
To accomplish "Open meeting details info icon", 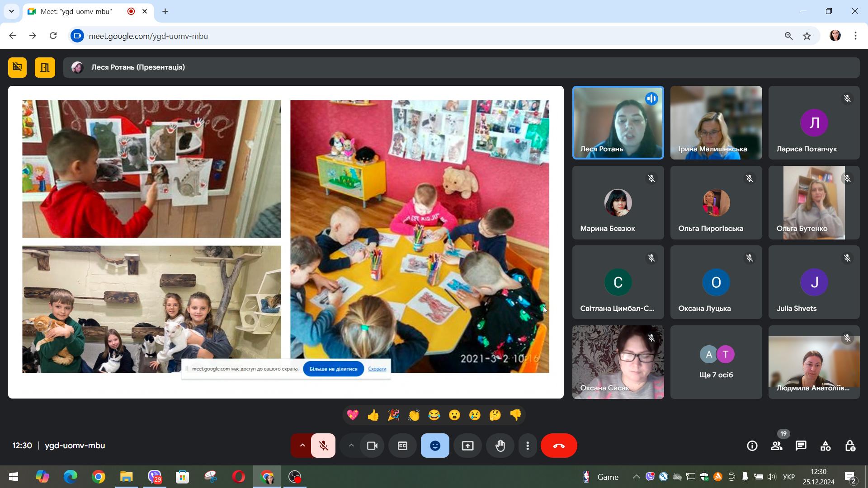I will coord(752,446).
